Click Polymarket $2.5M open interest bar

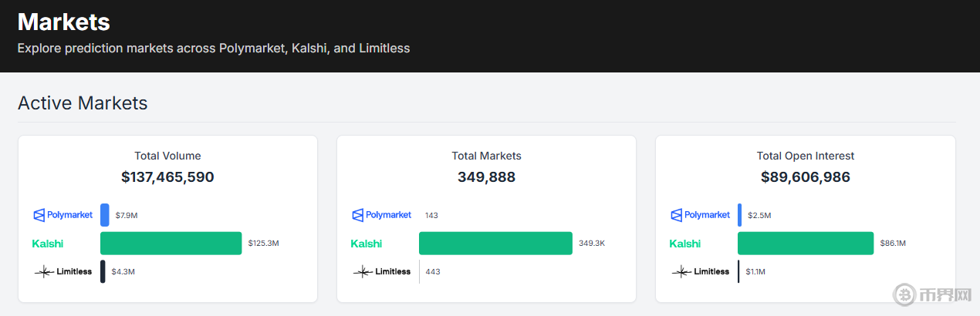[x=739, y=215]
